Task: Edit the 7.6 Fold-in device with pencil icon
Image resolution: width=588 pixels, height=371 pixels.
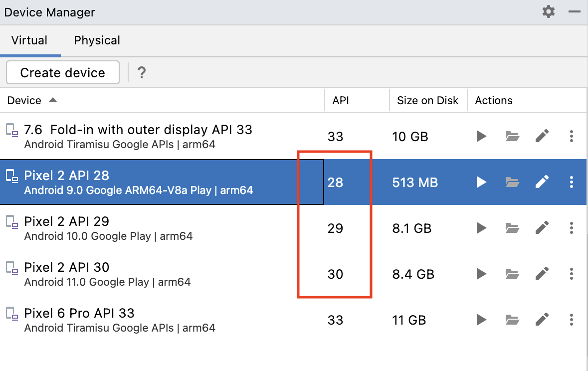Action: (x=542, y=136)
